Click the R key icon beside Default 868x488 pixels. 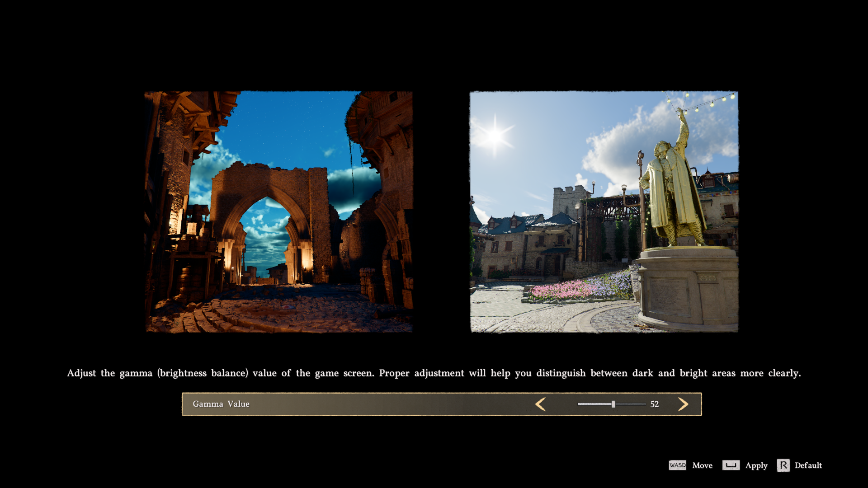(783, 465)
